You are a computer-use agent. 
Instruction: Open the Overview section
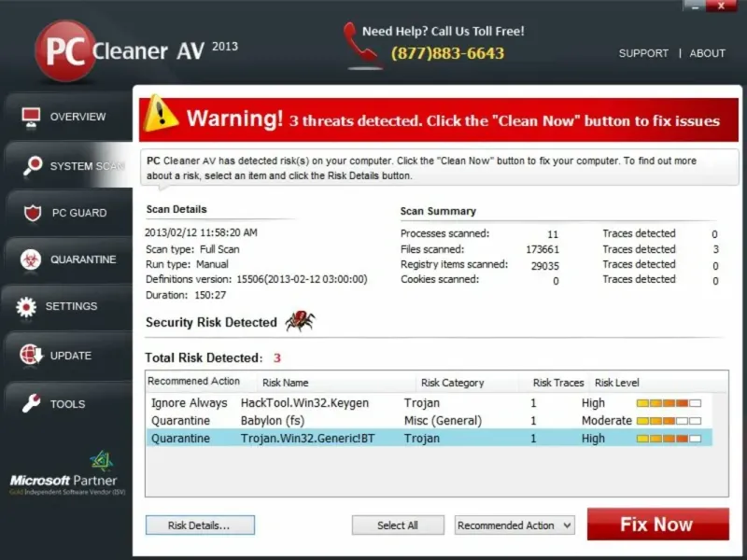point(68,117)
